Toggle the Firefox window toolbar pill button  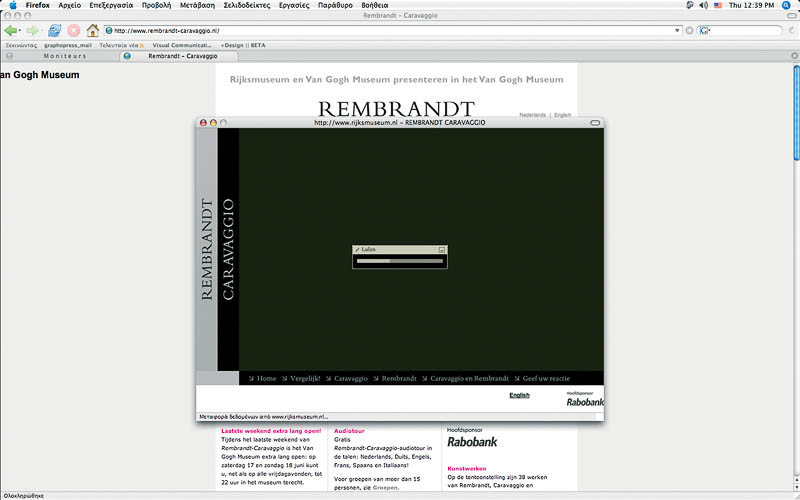tap(793, 16)
